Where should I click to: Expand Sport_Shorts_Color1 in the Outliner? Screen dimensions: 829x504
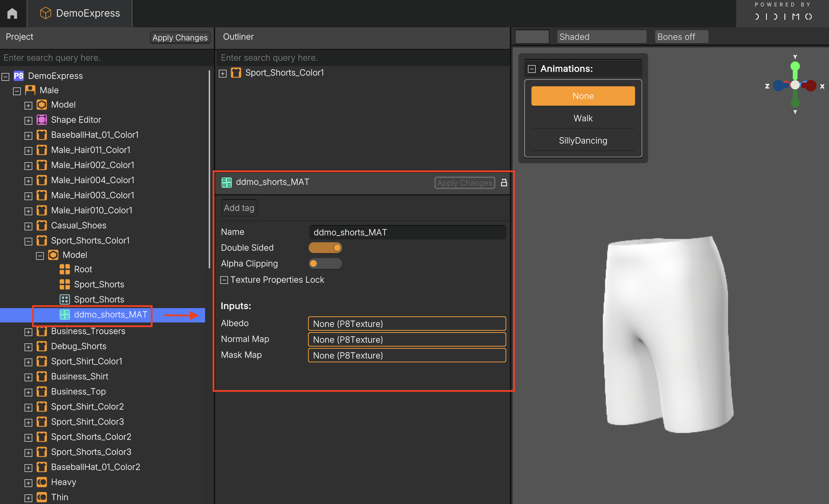click(223, 73)
